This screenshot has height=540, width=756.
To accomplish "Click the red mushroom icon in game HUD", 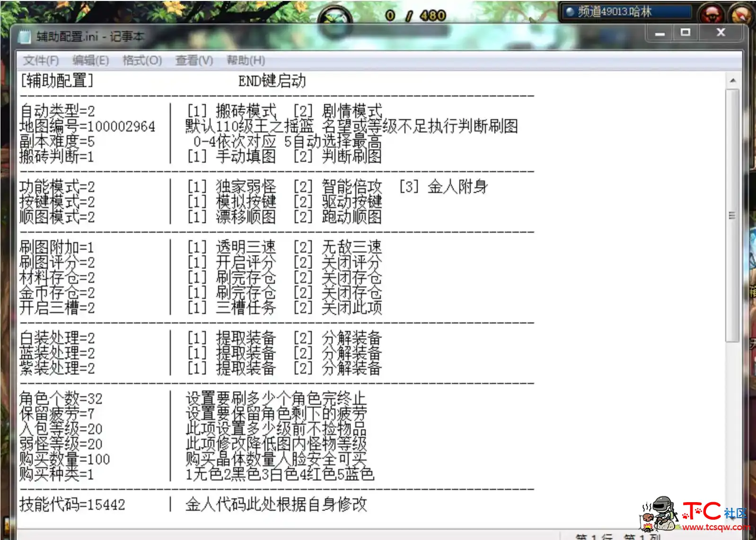I will click(x=711, y=14).
